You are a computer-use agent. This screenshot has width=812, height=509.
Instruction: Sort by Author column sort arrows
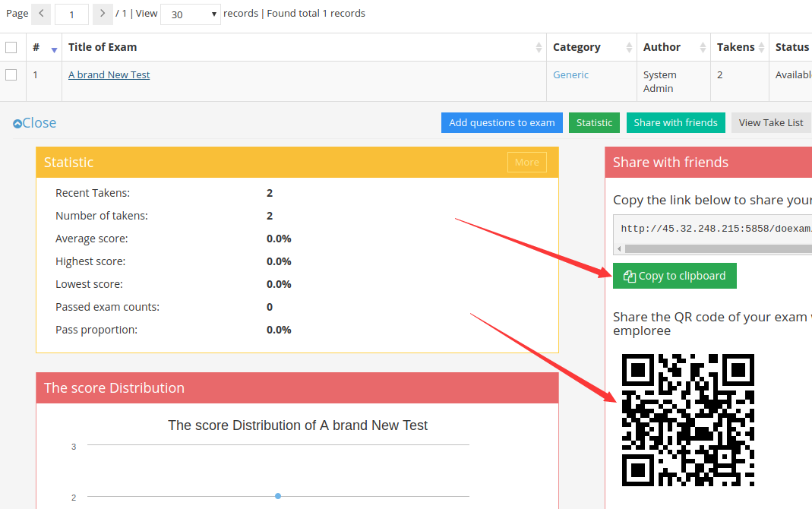point(703,48)
